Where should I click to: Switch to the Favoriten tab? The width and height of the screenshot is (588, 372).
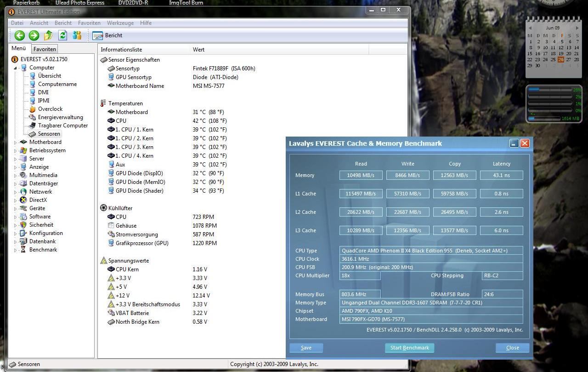click(45, 49)
